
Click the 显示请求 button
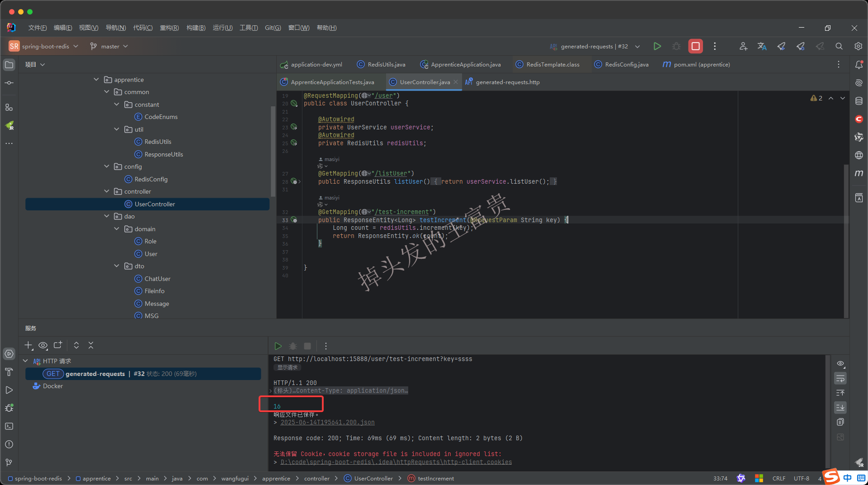(x=288, y=367)
